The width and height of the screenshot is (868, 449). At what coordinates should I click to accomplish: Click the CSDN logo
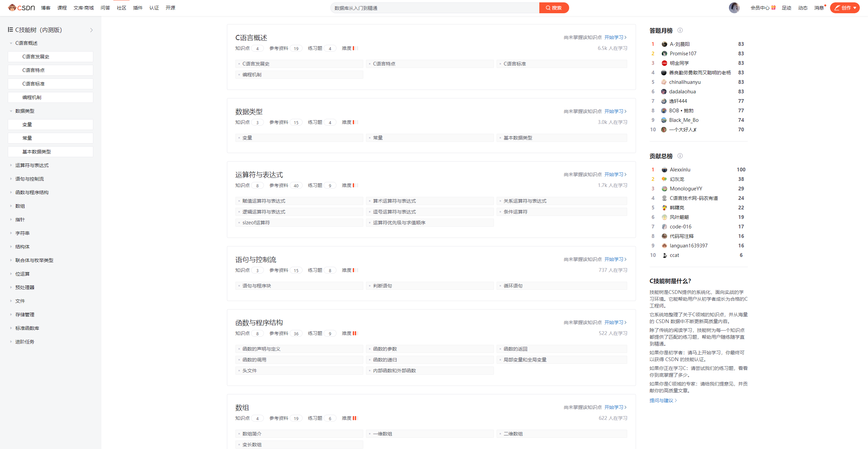[21, 7]
